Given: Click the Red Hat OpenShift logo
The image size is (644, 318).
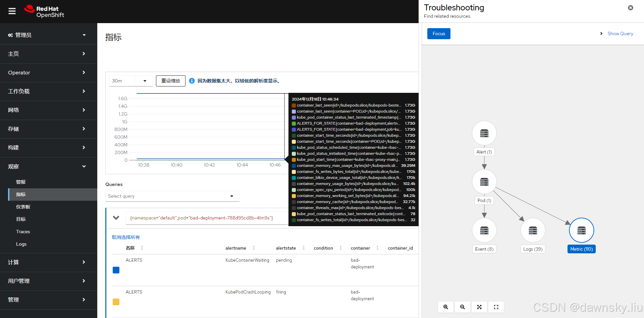Looking at the screenshot, I should click(44, 11).
